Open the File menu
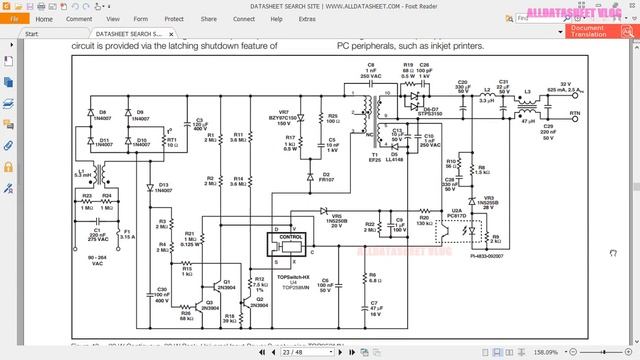This screenshot has width=640, height=360. click(15, 19)
